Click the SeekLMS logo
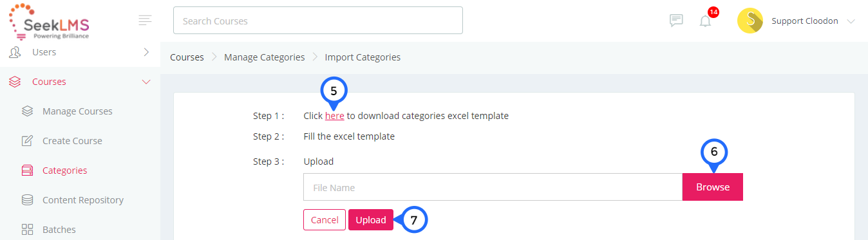 49,21
